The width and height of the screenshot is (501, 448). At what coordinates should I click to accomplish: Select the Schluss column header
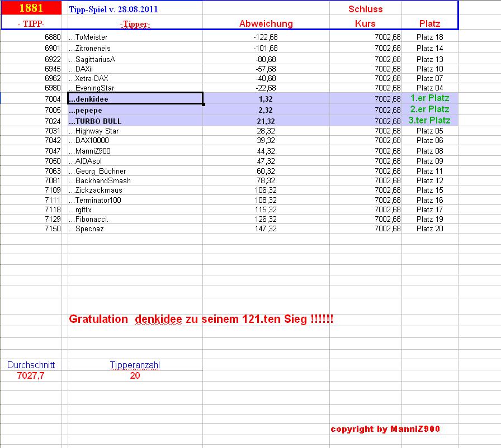point(367,9)
